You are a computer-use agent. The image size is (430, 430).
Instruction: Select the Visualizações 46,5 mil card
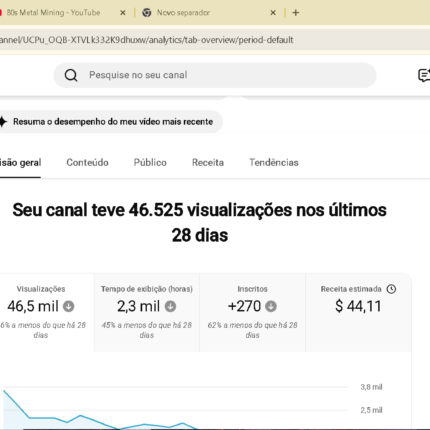point(46,312)
